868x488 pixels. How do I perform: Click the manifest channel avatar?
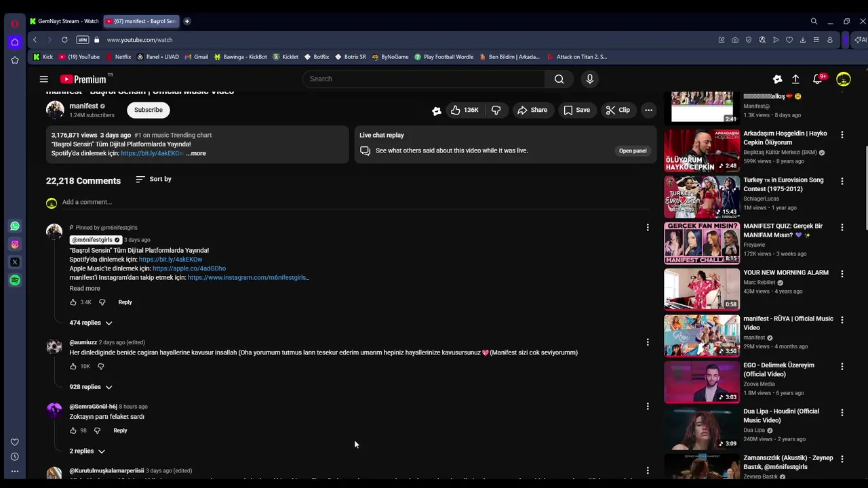pyautogui.click(x=55, y=110)
